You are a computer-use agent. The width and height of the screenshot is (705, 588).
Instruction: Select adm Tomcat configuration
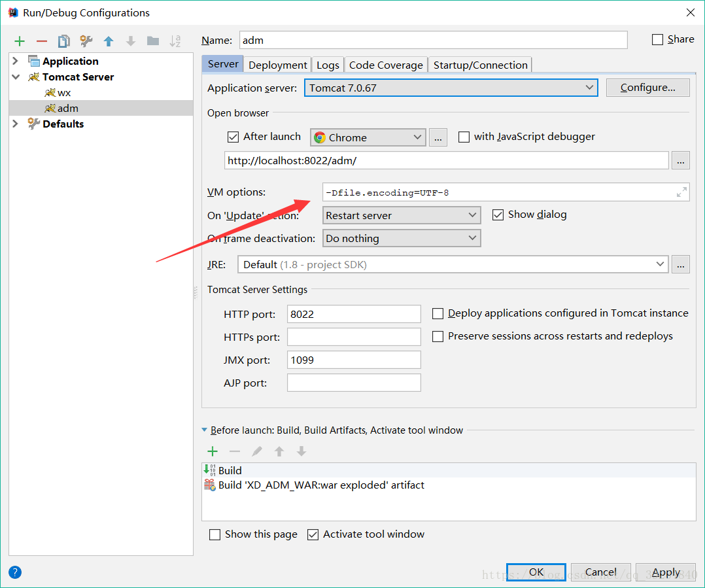[x=101, y=109]
